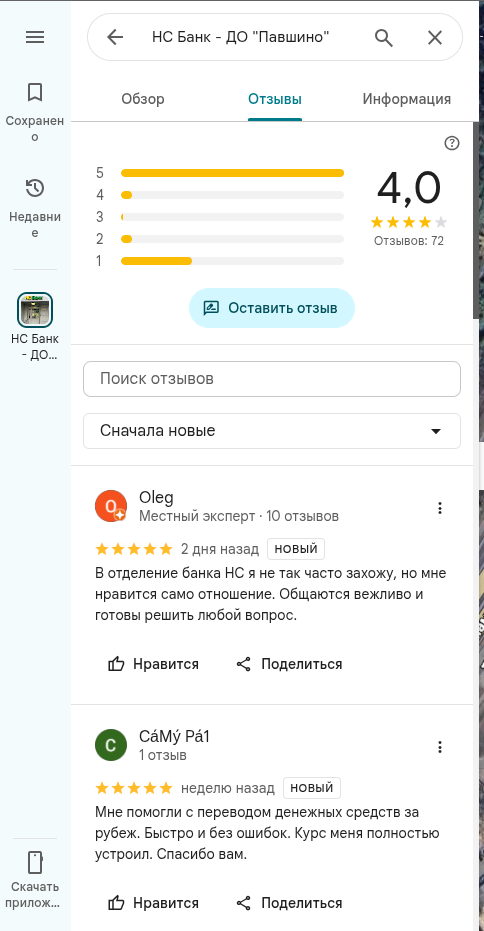484x931 pixels.
Task: Switch to the Отзывы tab
Action: pos(275,99)
